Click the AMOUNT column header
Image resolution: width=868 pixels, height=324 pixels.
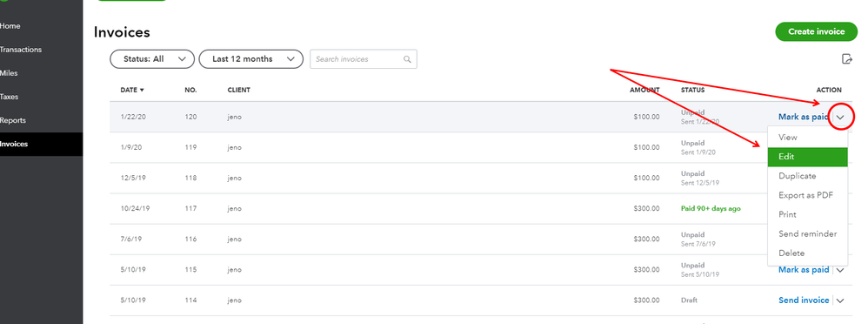pos(644,90)
